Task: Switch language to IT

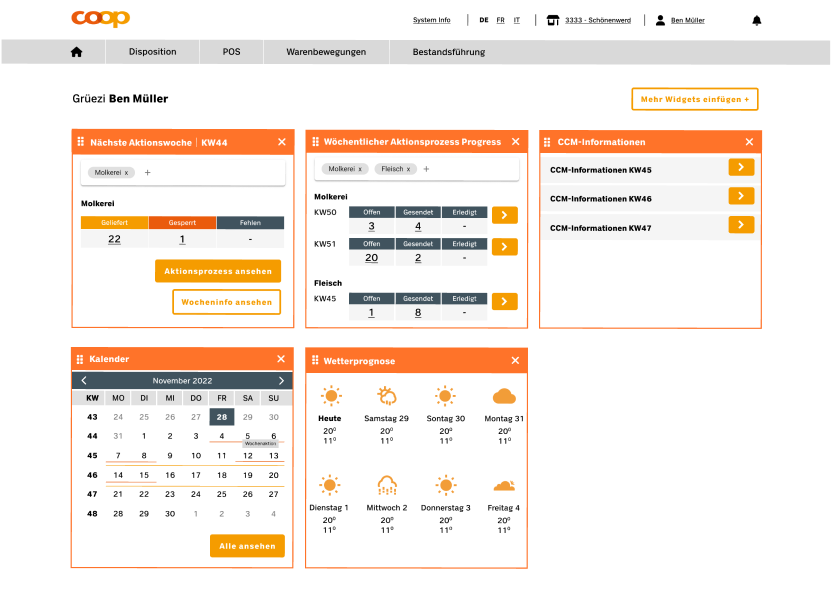Action: click(517, 20)
